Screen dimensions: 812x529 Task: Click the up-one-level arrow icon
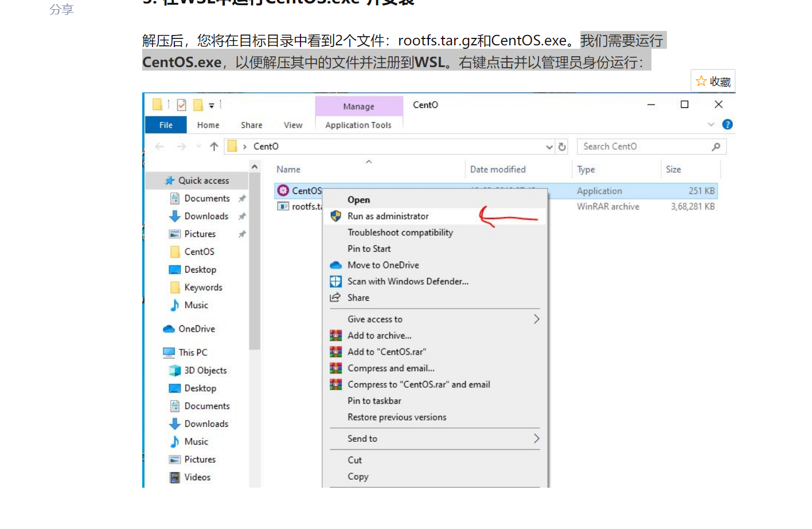click(213, 146)
